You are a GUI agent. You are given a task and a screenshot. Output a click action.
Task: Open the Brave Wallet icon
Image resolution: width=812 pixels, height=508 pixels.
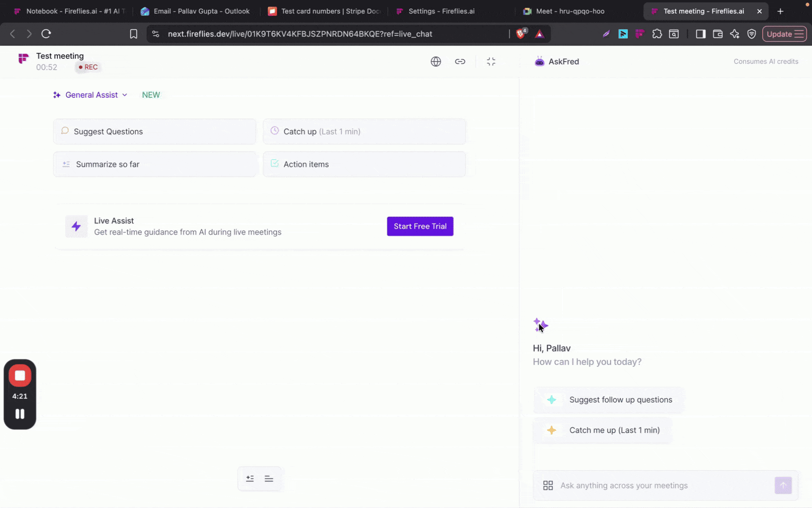point(718,34)
